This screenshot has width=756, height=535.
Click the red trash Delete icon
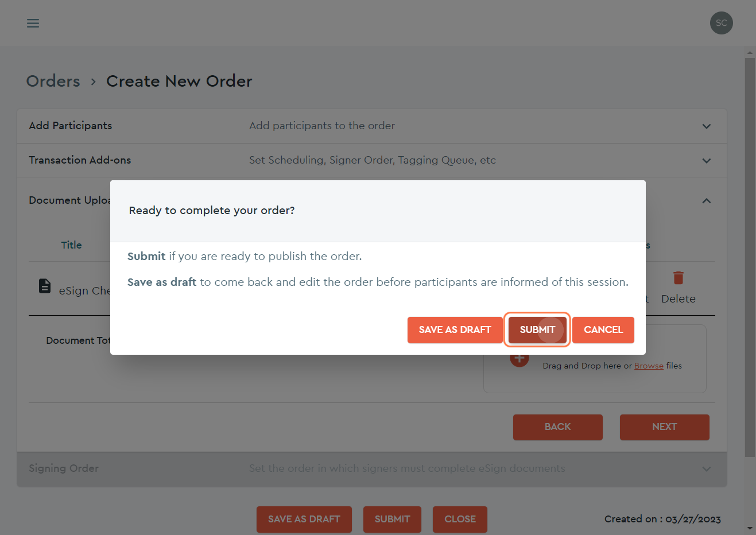pos(678,278)
